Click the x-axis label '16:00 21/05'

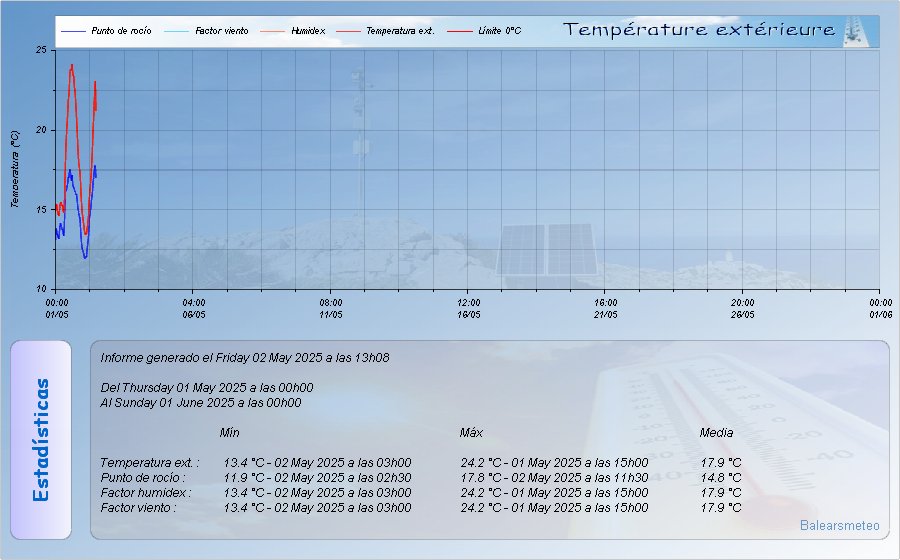click(606, 309)
